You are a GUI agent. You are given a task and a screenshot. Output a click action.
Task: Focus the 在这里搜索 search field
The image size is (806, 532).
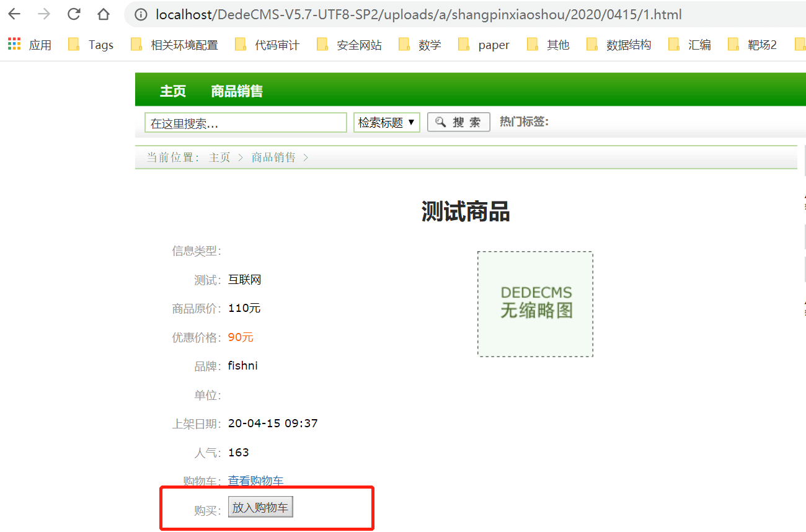pos(246,123)
